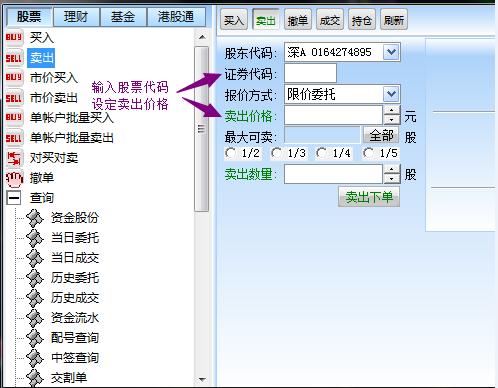Increase 卖出价格 with the up stepper

click(x=391, y=110)
